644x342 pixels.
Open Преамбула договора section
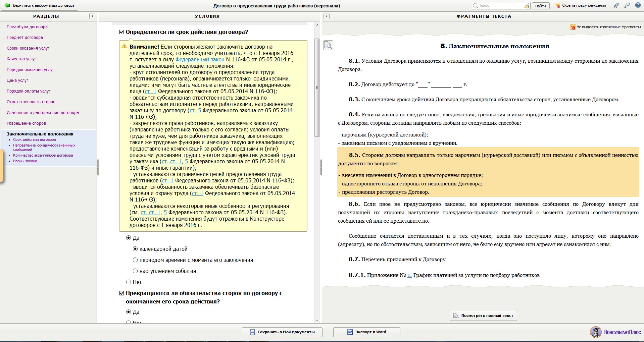pos(27,27)
